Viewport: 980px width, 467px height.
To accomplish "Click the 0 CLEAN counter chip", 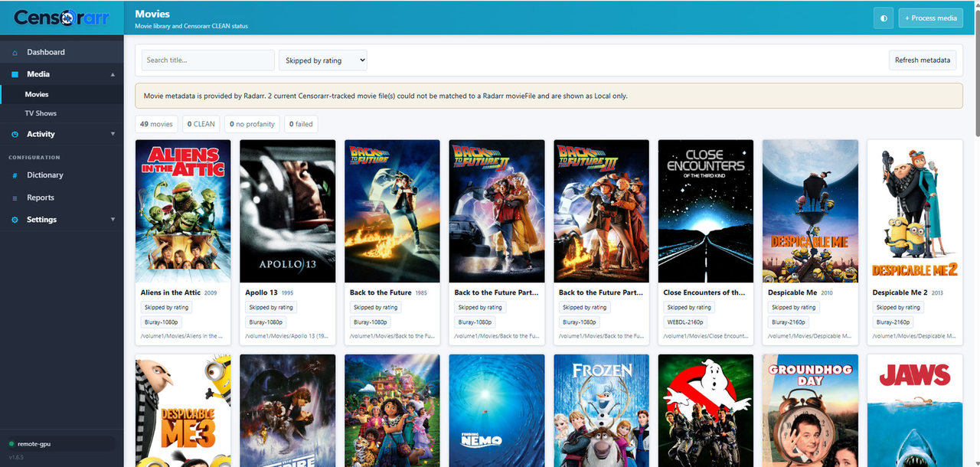I will pos(201,124).
